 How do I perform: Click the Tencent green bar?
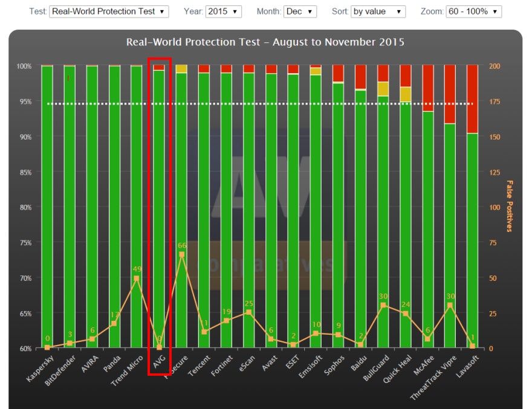(x=204, y=210)
